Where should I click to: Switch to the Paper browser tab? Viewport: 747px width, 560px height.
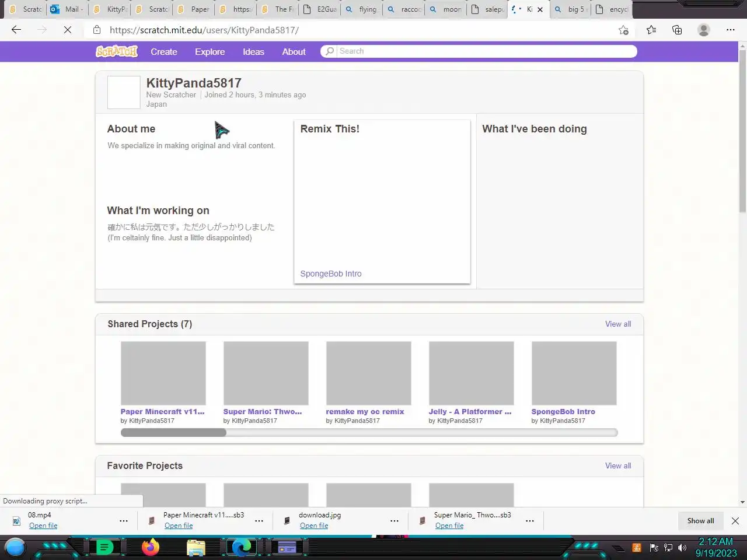[x=194, y=9]
